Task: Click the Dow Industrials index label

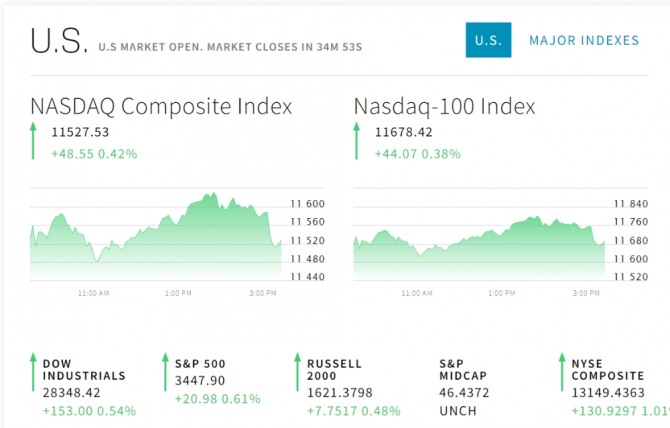Action: 84,370
